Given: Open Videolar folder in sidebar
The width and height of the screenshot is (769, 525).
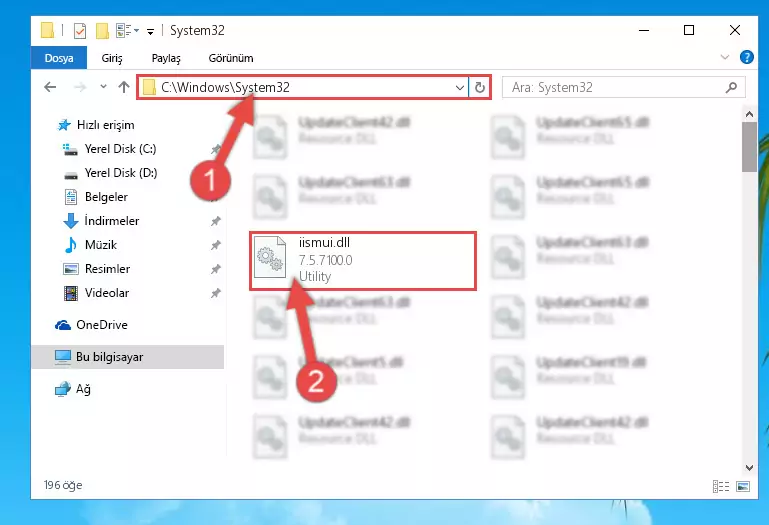Looking at the screenshot, I should pyautogui.click(x=107, y=293).
